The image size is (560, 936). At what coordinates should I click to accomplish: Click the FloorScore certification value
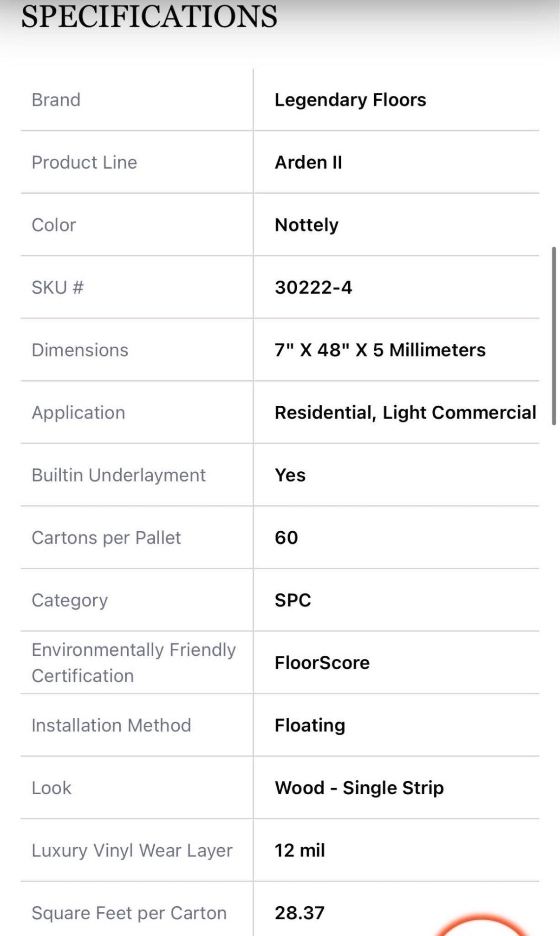(x=322, y=663)
